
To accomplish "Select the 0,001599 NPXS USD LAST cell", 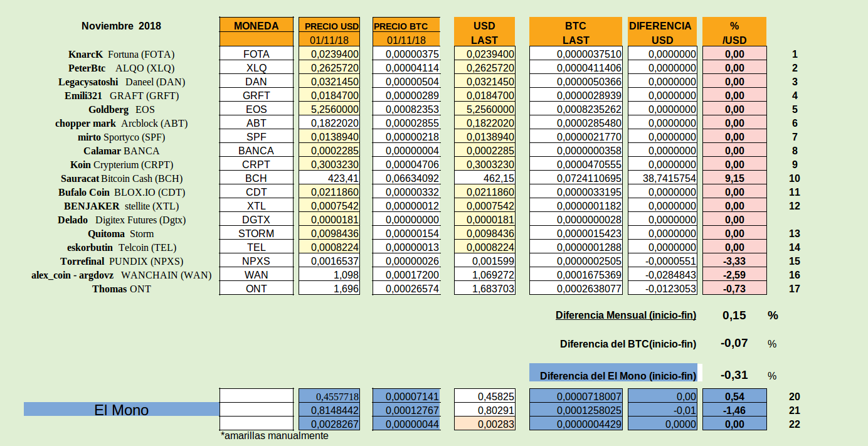I will coord(485,261).
